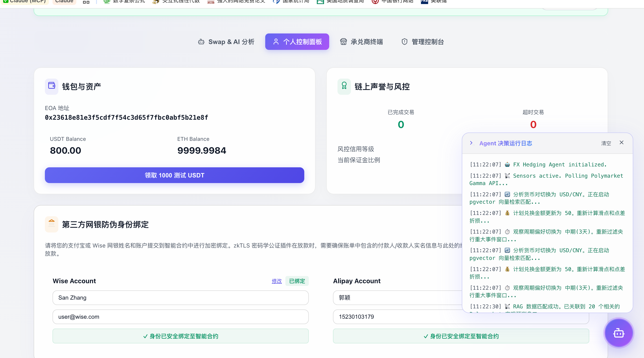Click the Wise Account heading
The width and height of the screenshot is (644, 358).
click(x=74, y=281)
